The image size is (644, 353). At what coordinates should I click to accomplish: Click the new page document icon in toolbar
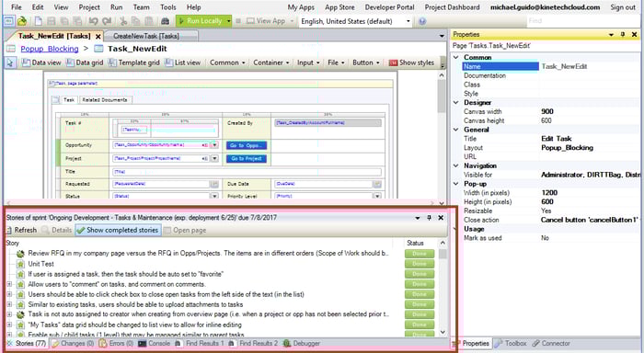tap(38, 21)
